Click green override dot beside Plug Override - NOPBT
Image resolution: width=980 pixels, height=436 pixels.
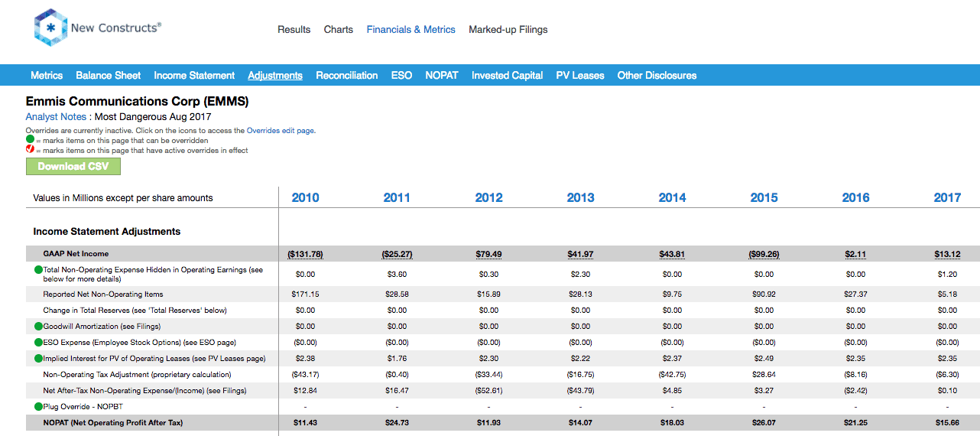point(38,407)
